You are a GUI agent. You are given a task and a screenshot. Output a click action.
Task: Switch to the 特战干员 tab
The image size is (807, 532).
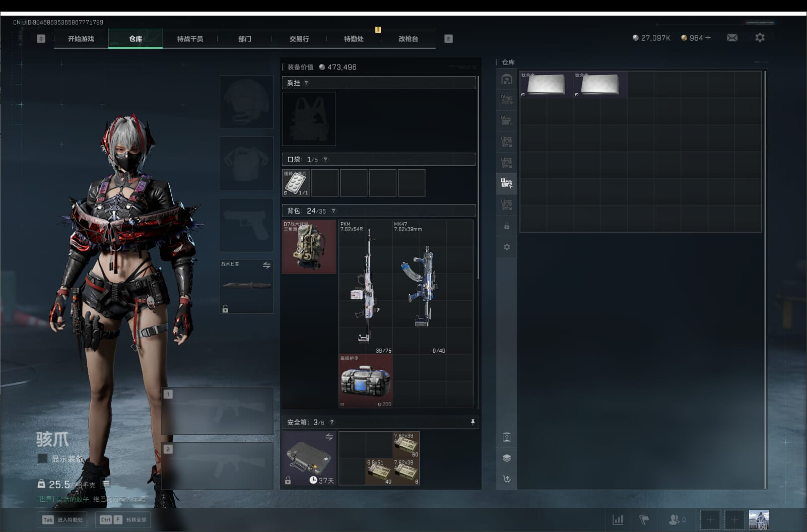[190, 39]
